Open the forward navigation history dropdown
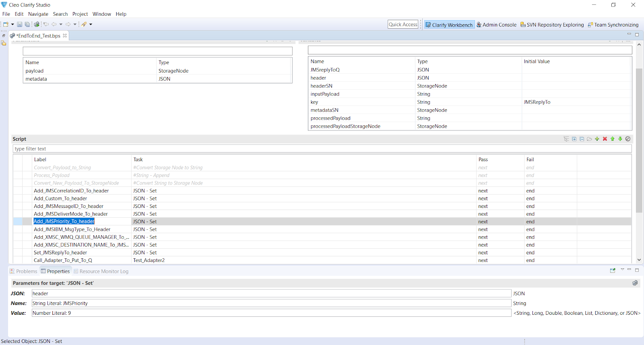This screenshot has height=345, width=644. coord(75,24)
